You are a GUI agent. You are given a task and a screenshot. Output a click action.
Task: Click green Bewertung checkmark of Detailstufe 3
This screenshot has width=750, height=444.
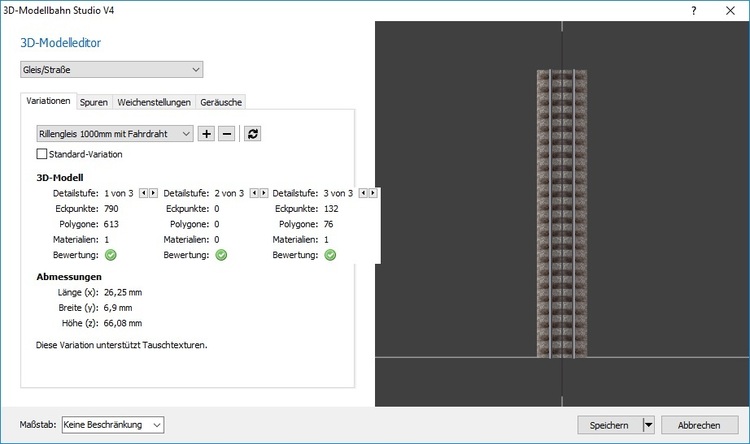[x=330, y=255]
